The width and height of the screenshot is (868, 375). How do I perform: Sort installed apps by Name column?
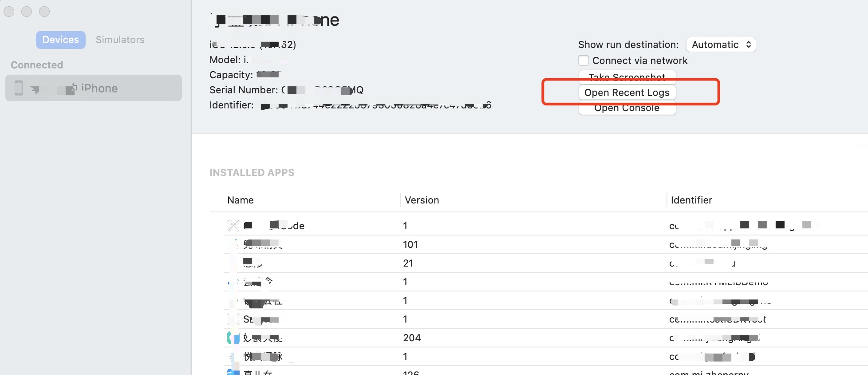[x=241, y=200]
